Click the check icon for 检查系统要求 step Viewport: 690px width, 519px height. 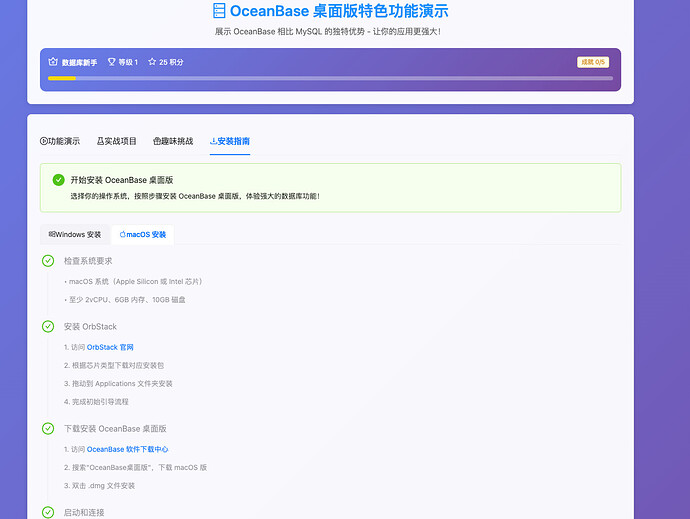pos(48,261)
